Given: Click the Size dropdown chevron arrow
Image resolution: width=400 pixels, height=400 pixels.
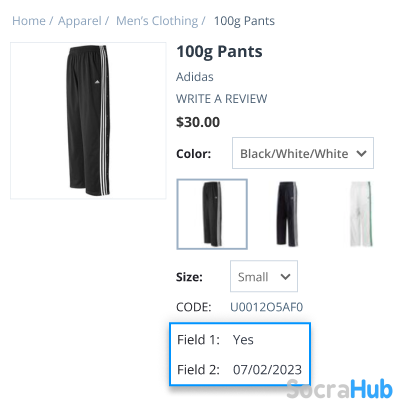Looking at the screenshot, I should pyautogui.click(x=285, y=277).
